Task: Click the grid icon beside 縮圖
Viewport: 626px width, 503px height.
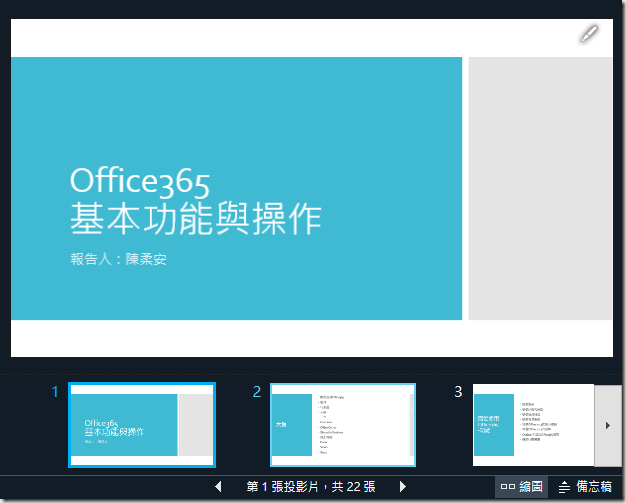Action: [508, 487]
